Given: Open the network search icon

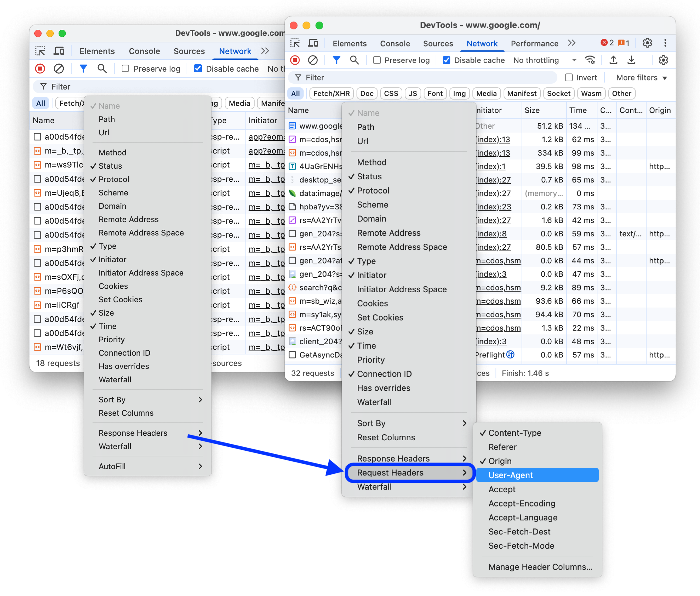Looking at the screenshot, I should click(x=354, y=60).
